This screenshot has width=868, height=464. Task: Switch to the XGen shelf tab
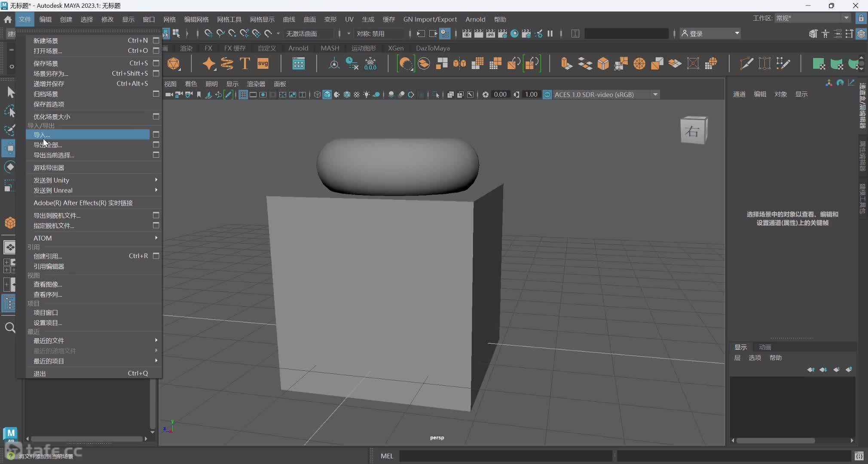[396, 48]
